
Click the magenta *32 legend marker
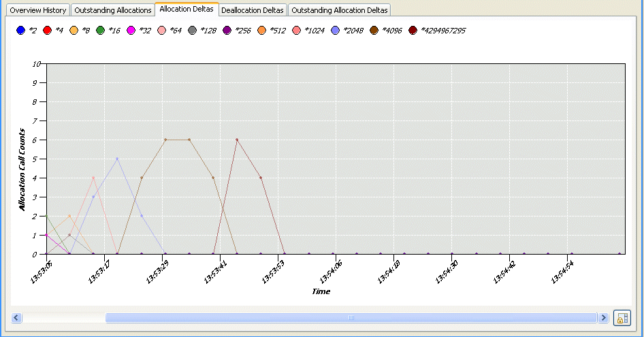click(131, 31)
